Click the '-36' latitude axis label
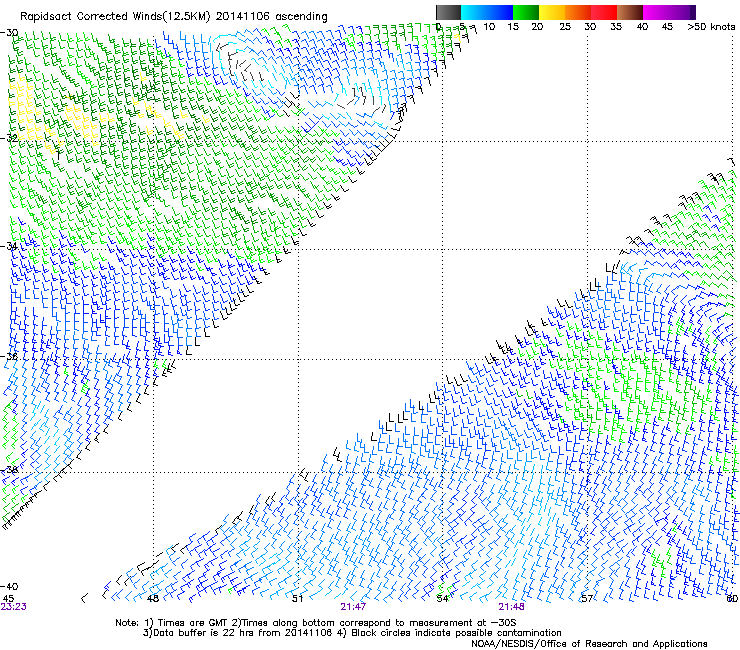The image size is (740, 650). pos(9,356)
